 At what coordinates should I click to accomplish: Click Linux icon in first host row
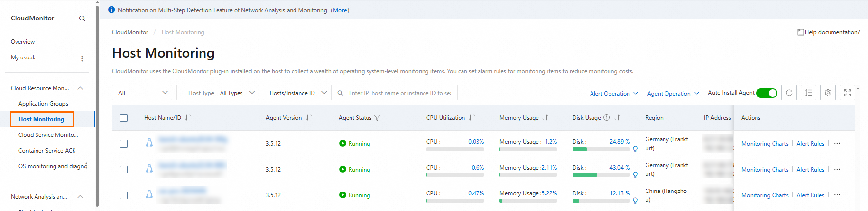pos(149,142)
